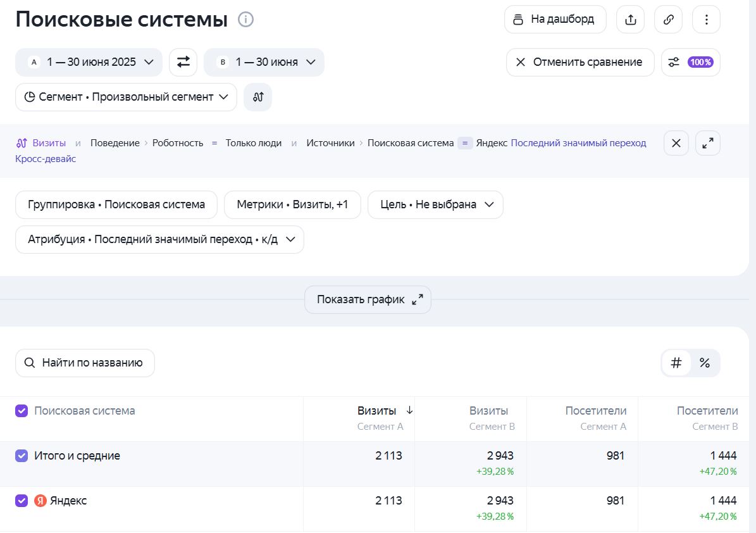Click Отменить сравнение button
Viewport: 756px width, 533px height.
(x=580, y=62)
